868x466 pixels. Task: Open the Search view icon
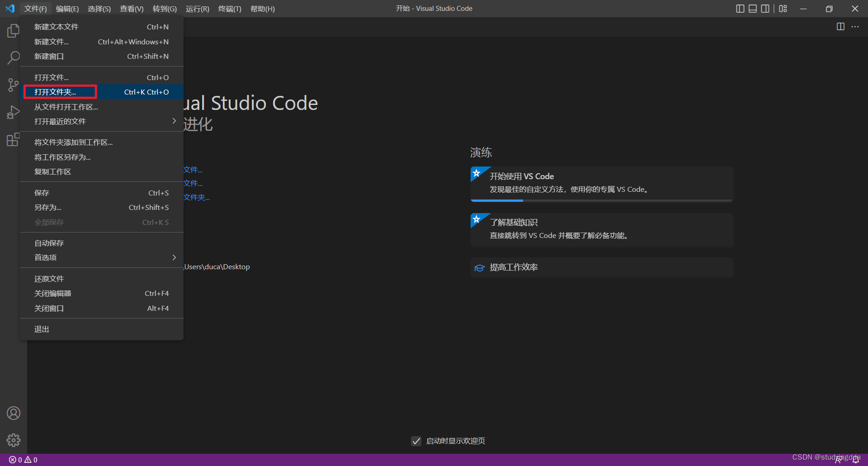point(14,57)
